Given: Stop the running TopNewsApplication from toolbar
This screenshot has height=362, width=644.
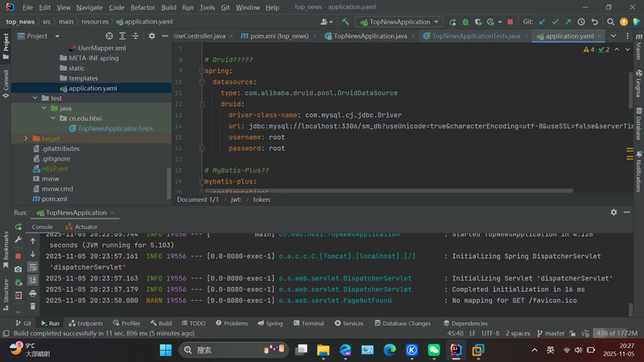Looking at the screenshot, I should [510, 22].
